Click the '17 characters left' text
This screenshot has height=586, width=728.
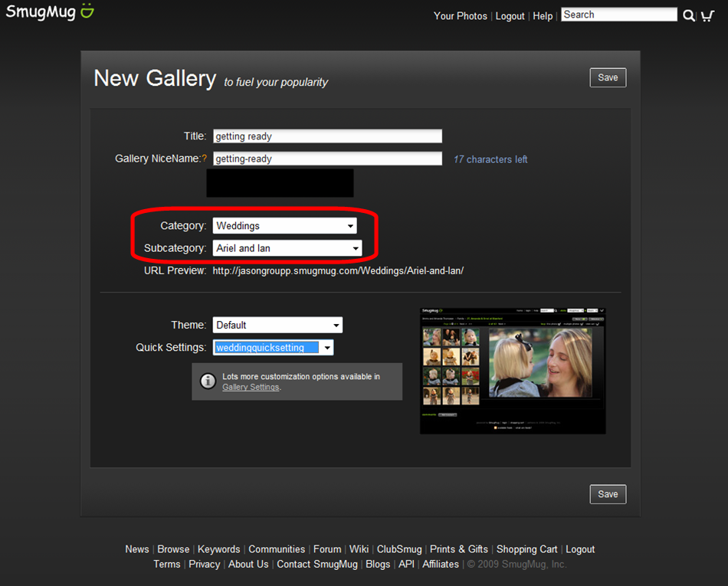coord(490,159)
